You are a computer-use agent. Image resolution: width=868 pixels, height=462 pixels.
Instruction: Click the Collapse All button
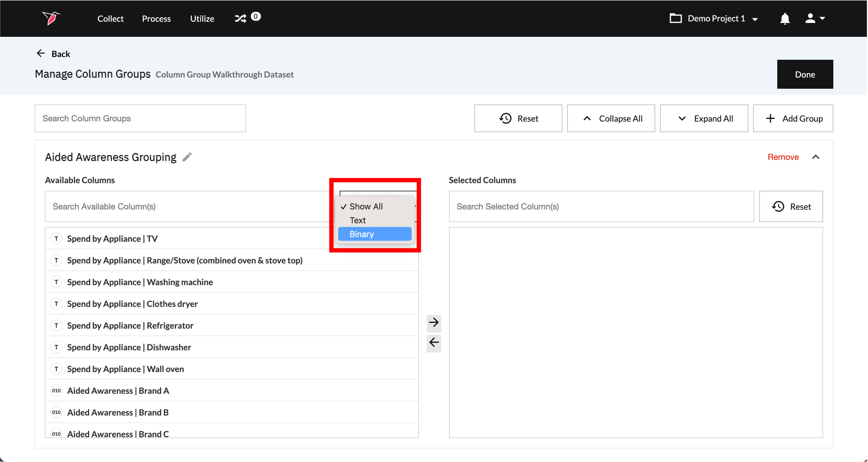(611, 119)
